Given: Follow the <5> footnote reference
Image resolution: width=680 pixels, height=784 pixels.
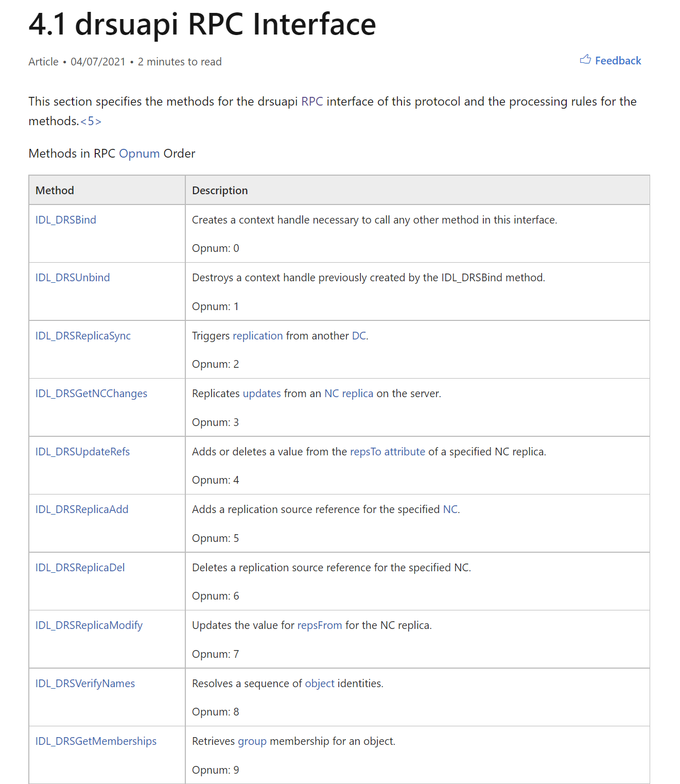Looking at the screenshot, I should click(x=91, y=121).
